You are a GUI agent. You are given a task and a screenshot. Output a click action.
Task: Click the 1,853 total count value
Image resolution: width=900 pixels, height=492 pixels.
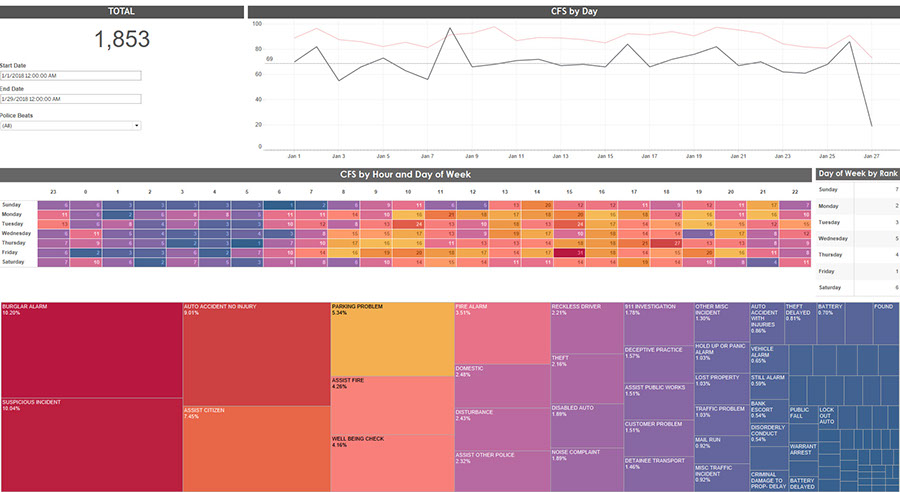[122, 40]
